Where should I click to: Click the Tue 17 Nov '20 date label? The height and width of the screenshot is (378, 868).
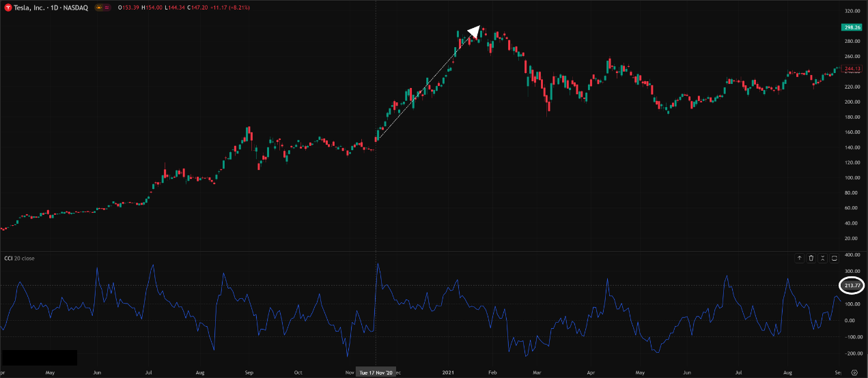376,373
